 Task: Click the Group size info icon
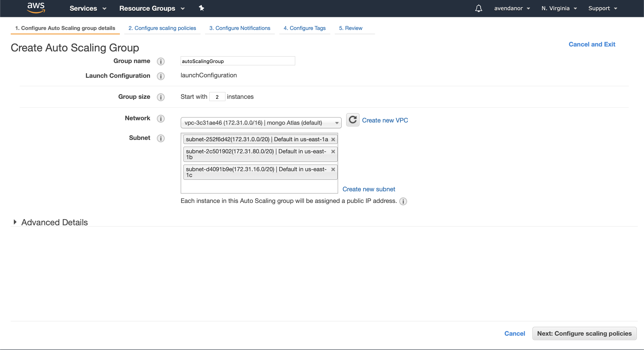(x=161, y=97)
